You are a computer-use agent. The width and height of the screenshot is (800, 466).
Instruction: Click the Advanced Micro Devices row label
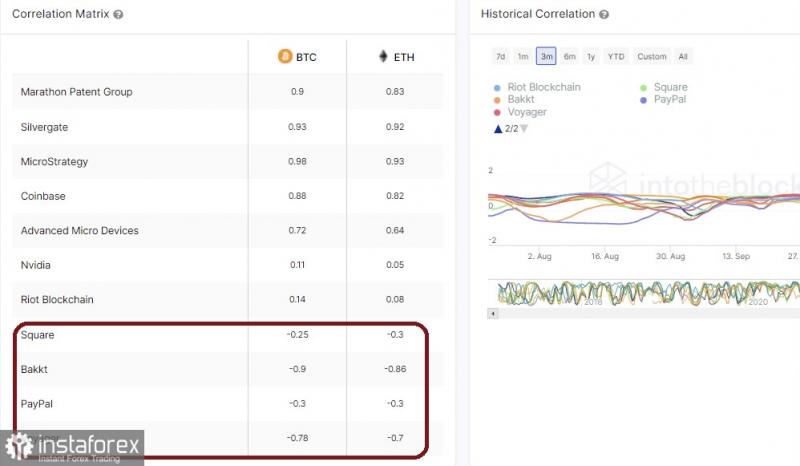tap(80, 231)
